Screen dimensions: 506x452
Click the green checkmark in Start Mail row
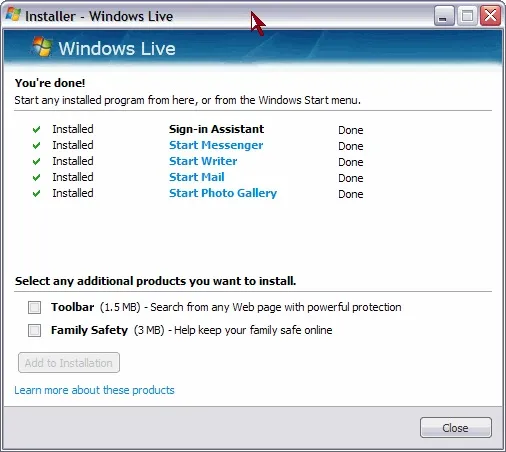point(36,177)
